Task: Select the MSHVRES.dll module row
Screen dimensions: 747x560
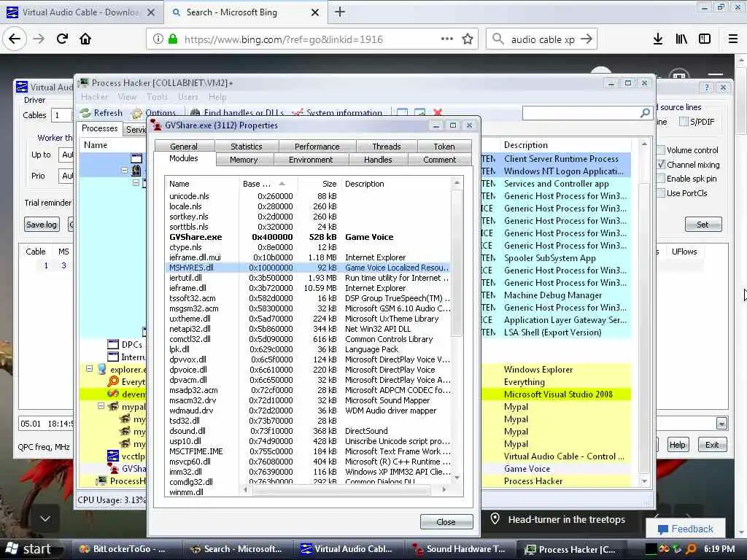Action: coord(308,268)
